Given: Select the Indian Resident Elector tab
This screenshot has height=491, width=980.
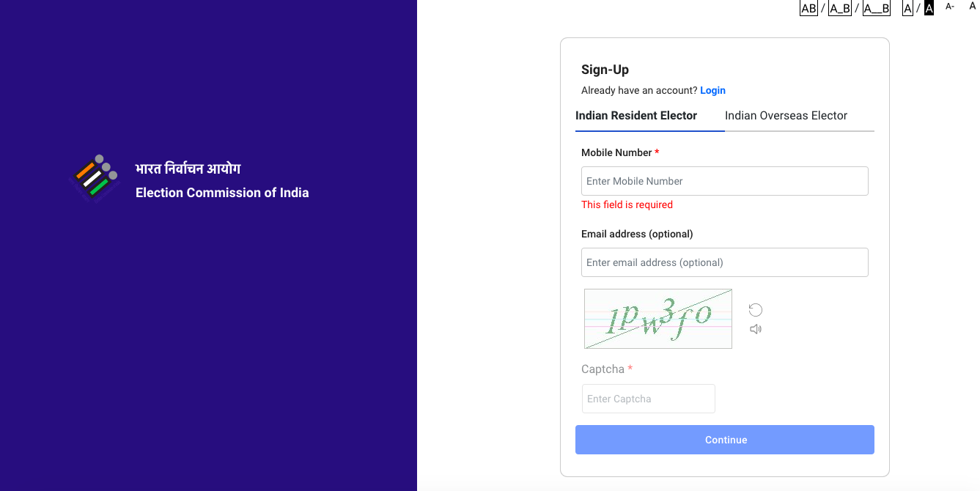Looking at the screenshot, I should pos(635,115).
